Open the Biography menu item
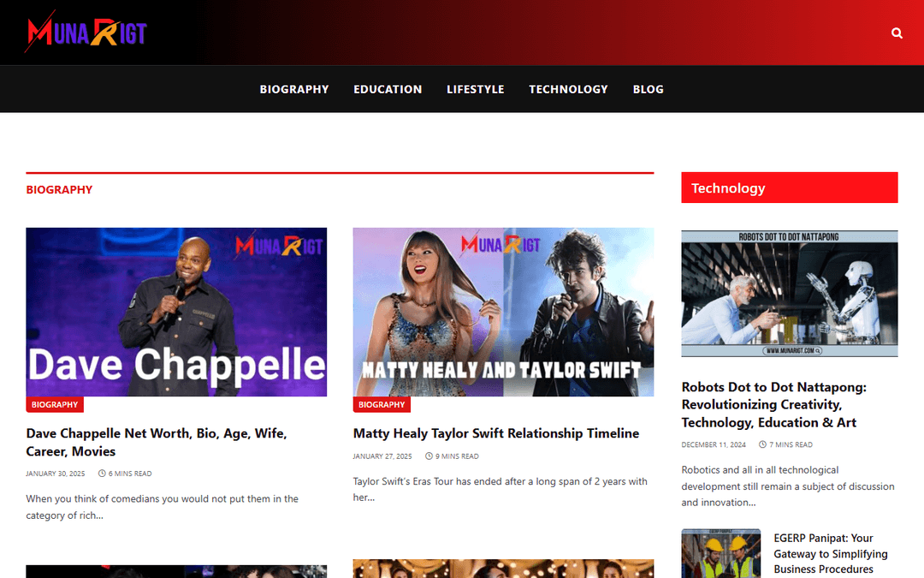The width and height of the screenshot is (924, 578). click(x=294, y=89)
